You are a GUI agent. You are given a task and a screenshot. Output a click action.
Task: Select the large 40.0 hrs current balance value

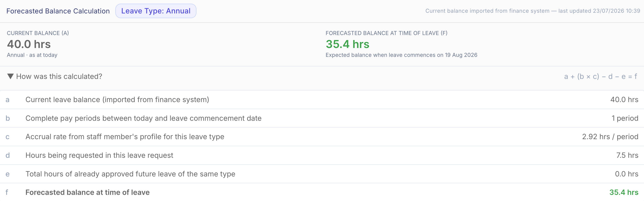click(29, 44)
